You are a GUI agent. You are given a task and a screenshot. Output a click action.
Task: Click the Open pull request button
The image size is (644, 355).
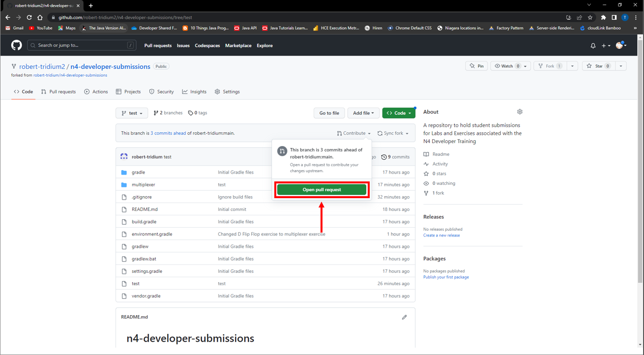(x=322, y=190)
